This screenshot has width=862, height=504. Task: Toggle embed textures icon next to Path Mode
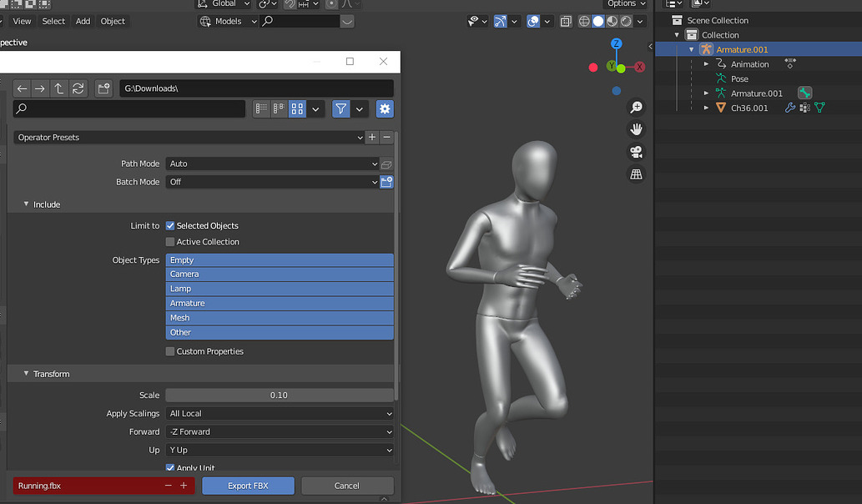coord(386,164)
